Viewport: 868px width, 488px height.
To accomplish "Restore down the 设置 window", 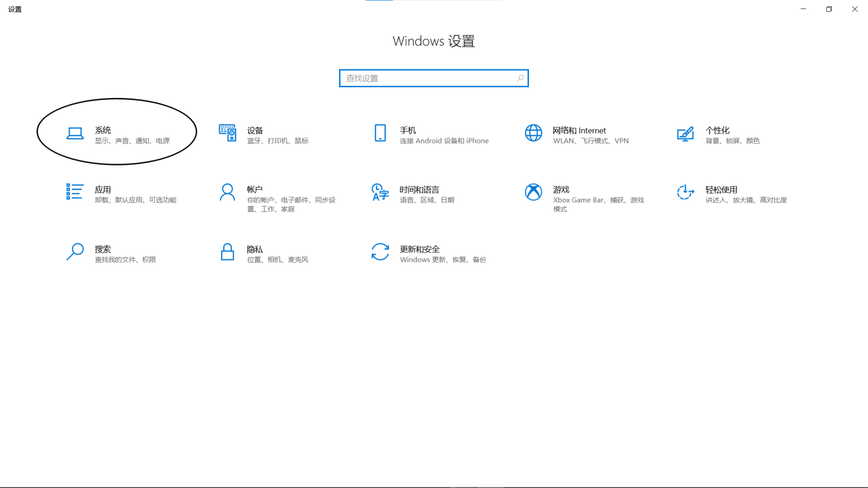I will click(829, 9).
